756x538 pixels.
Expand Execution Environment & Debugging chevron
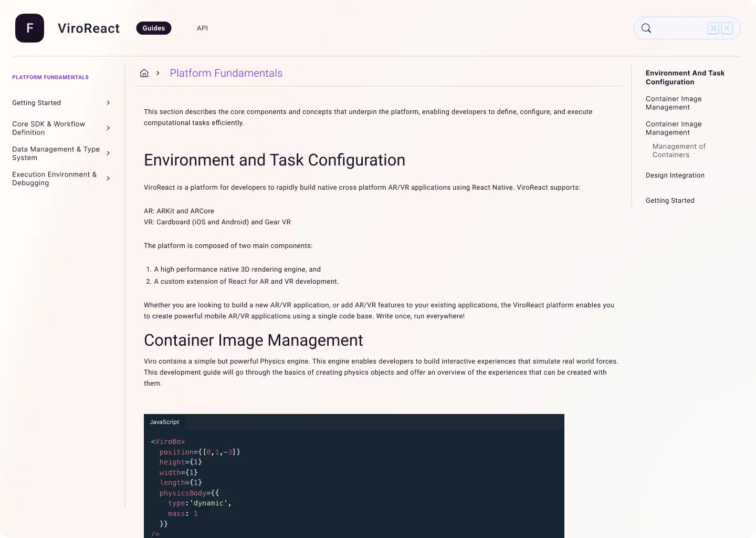coord(108,179)
